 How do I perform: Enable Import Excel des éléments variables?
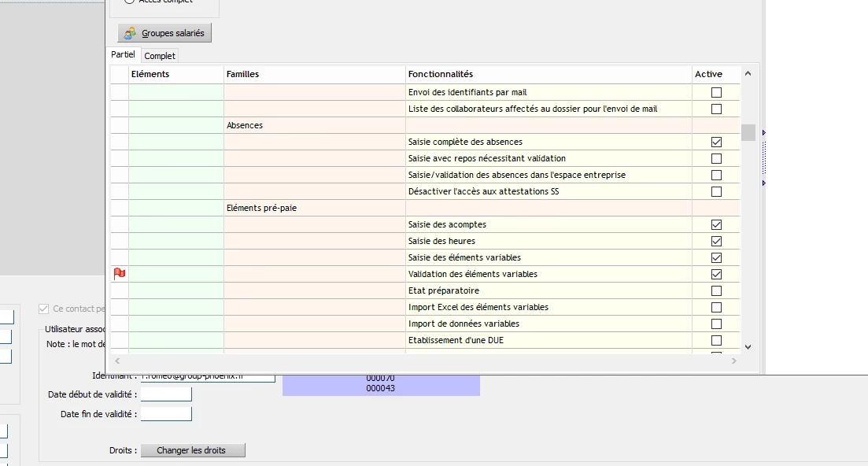716,307
